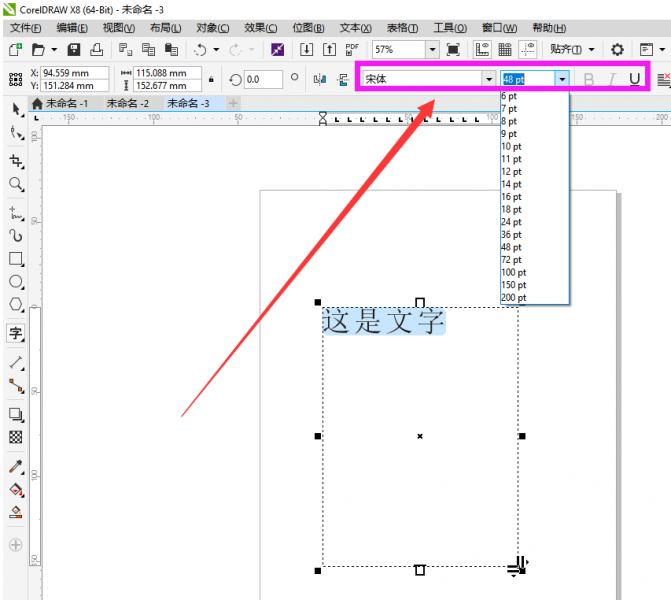The height and width of the screenshot is (600, 671).
Task: Select the Polygon tool
Action: click(x=16, y=306)
